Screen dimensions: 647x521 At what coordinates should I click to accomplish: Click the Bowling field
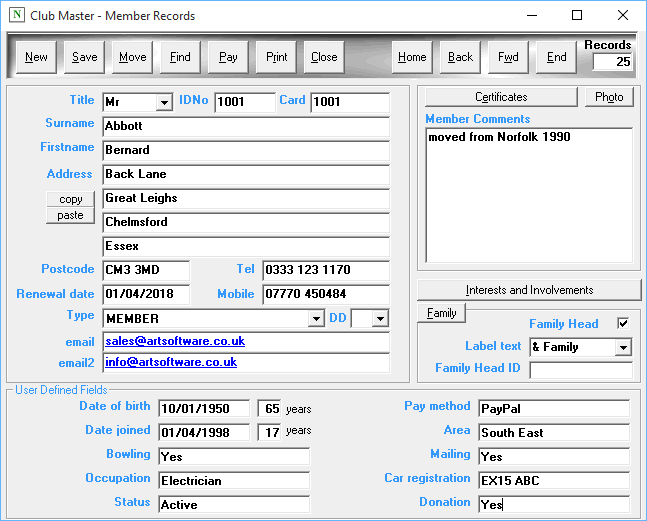coord(234,457)
